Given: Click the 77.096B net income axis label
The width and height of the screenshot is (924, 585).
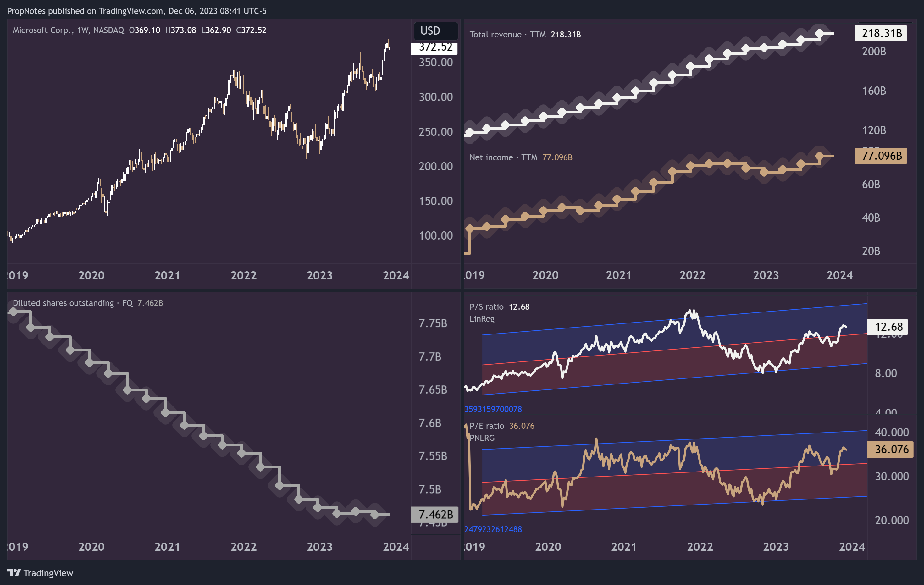Looking at the screenshot, I should [881, 156].
